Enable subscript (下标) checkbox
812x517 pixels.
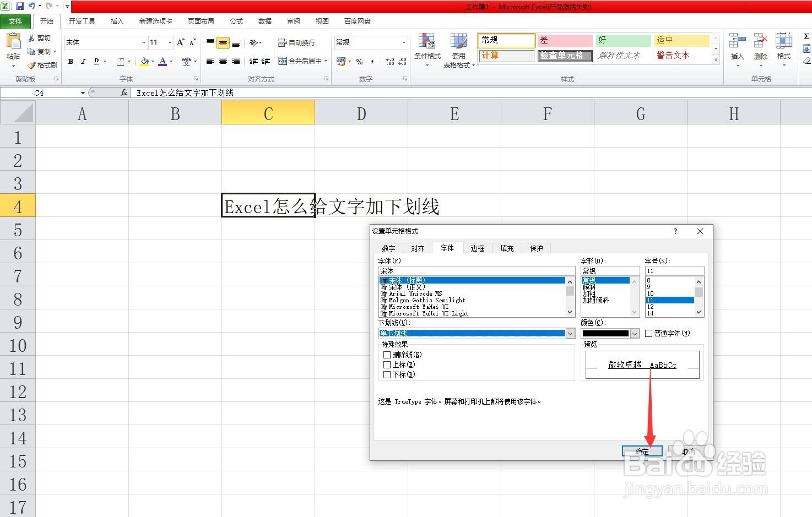click(387, 374)
